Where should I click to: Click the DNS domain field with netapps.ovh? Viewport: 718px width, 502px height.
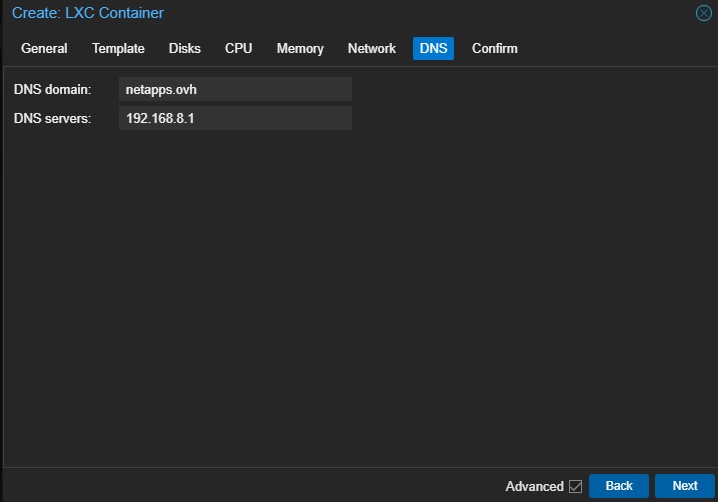(x=235, y=89)
